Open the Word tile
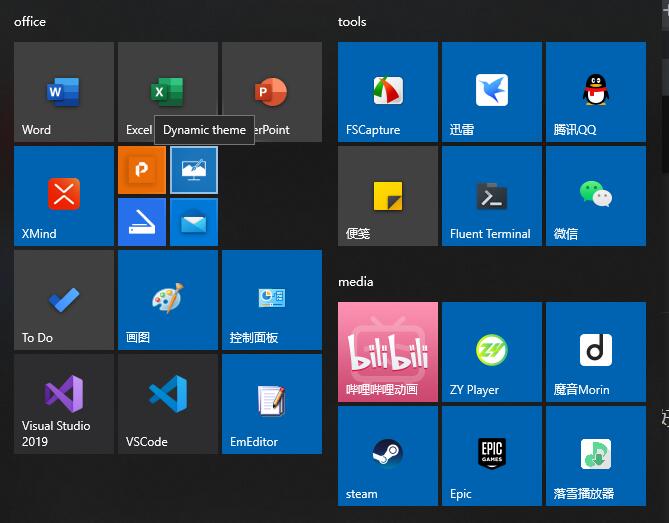669x523 pixels. click(63, 92)
